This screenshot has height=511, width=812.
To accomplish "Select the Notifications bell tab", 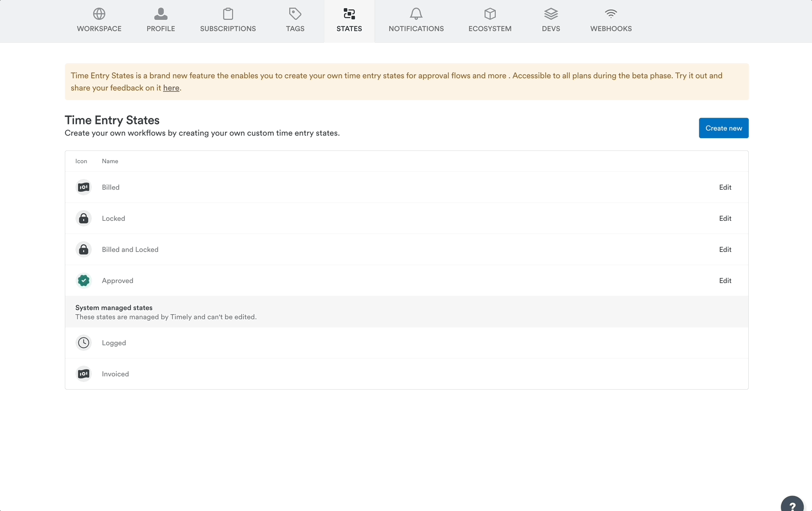I will pyautogui.click(x=416, y=21).
